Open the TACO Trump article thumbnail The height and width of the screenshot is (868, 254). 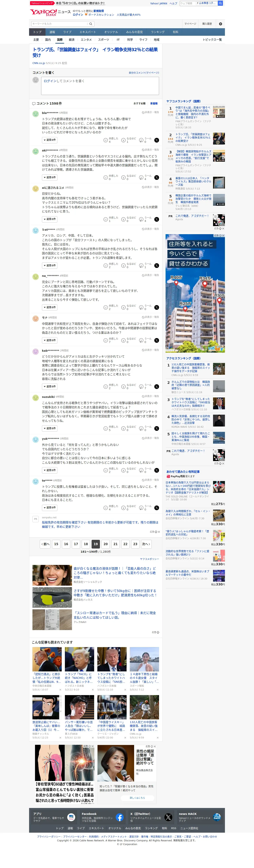point(79,659)
